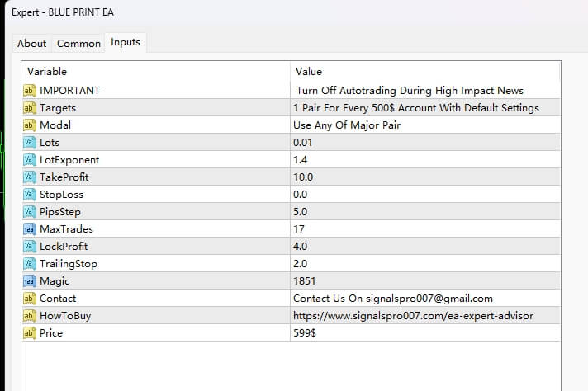Click the integer icon beside MaxTrades
The height and width of the screenshot is (391, 588).
[30, 229]
